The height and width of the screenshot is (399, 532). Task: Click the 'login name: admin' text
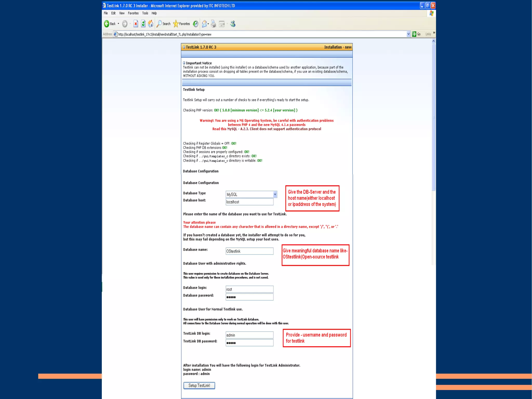pos(197,370)
